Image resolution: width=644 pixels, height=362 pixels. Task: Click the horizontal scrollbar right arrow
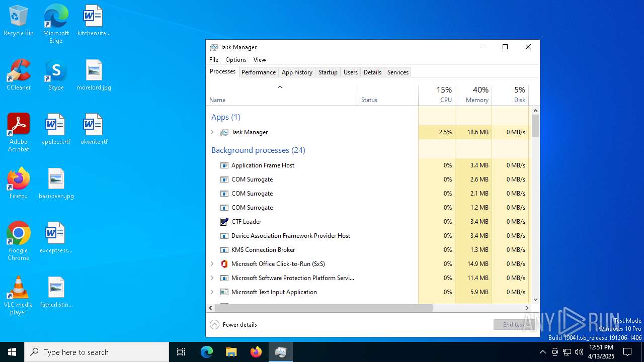pos(527,308)
